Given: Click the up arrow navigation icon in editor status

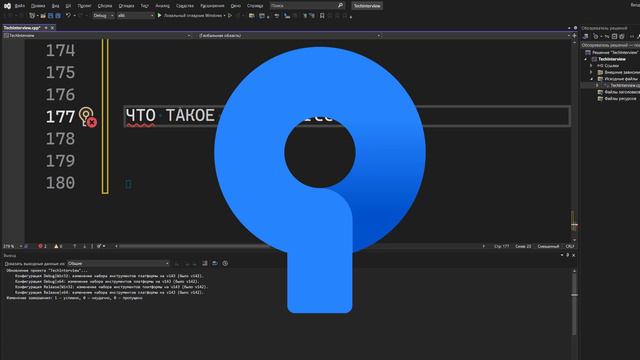Looking at the screenshot, I should click(x=75, y=246).
